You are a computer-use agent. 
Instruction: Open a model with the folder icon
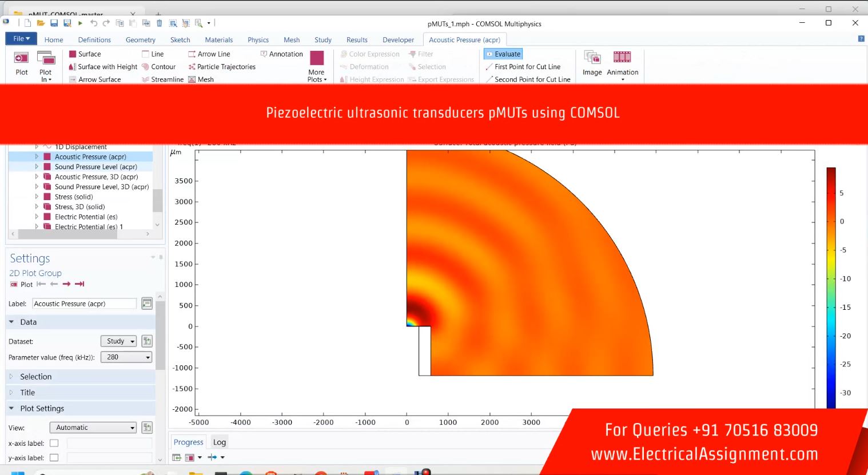click(x=41, y=23)
